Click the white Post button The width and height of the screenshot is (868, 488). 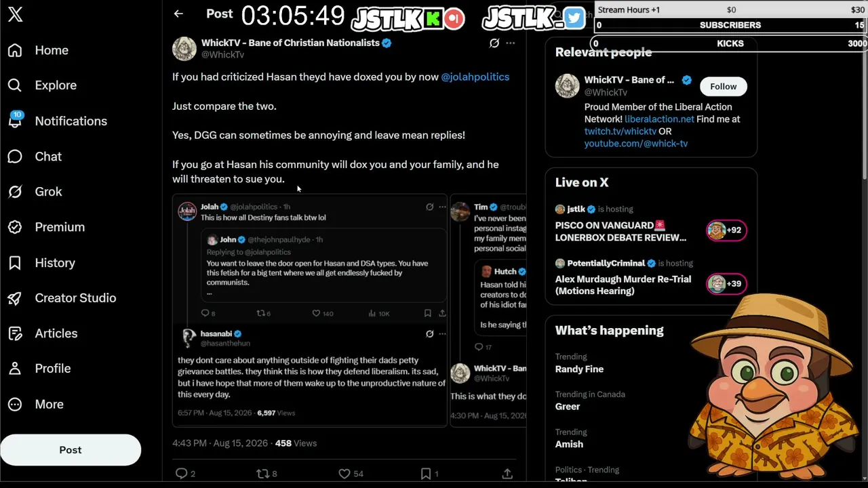pyautogui.click(x=71, y=450)
